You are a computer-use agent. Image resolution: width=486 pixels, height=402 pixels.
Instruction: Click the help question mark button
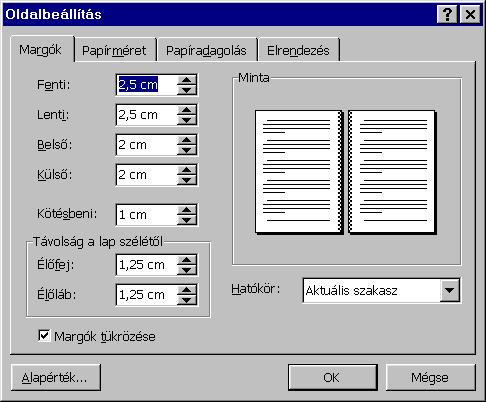click(x=447, y=14)
